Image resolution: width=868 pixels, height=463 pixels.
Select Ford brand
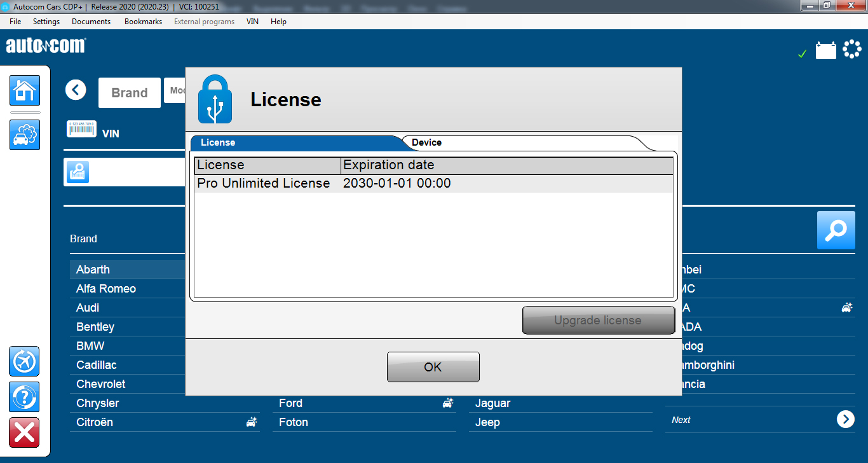[x=291, y=403]
